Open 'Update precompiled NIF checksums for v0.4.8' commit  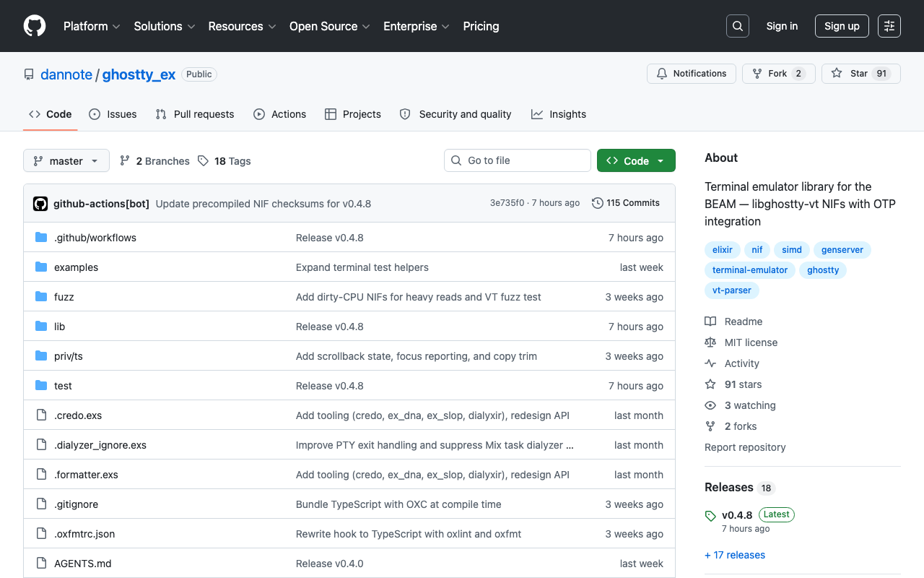click(x=263, y=204)
